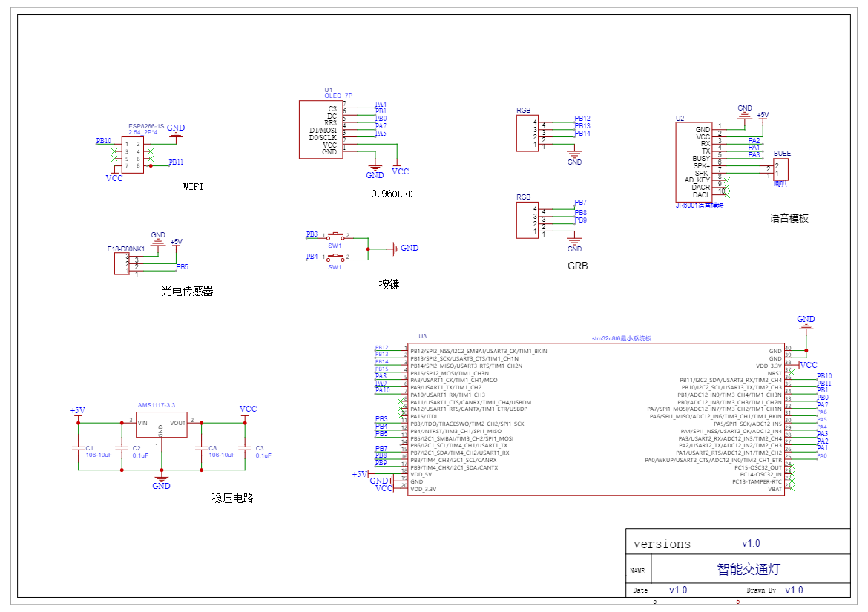This screenshot has height=612, width=868.
Task: Select capacitor C1 106-10uF
Action: (x=79, y=448)
